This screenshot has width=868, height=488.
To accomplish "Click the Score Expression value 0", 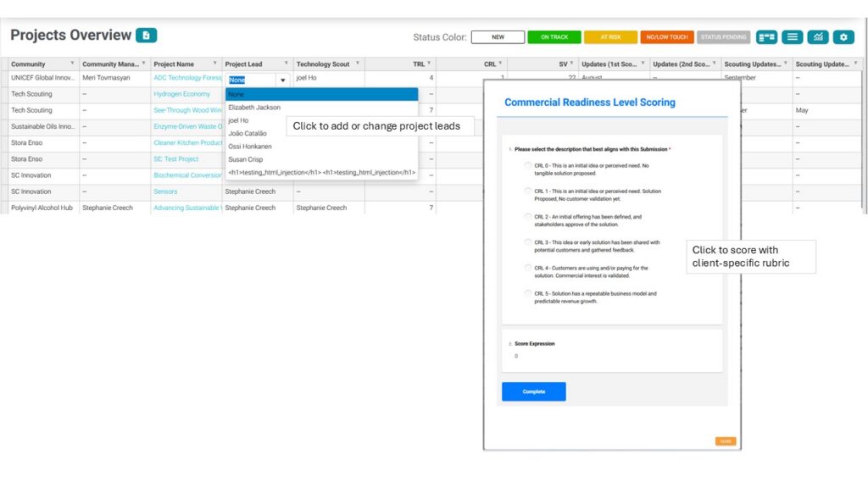I will (516, 357).
